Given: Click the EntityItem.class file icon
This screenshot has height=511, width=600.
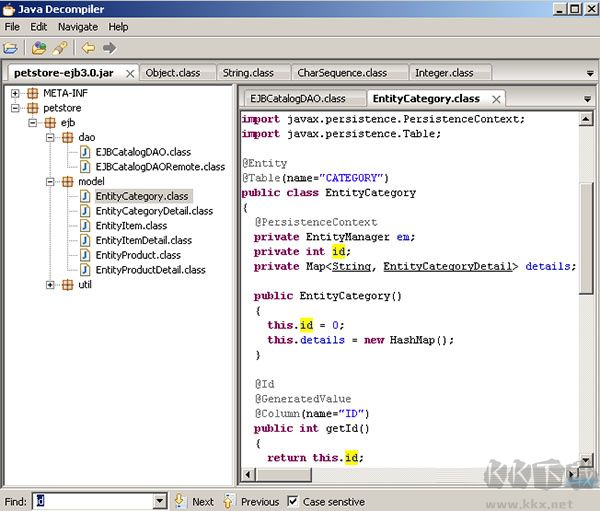Looking at the screenshot, I should click(85, 226).
